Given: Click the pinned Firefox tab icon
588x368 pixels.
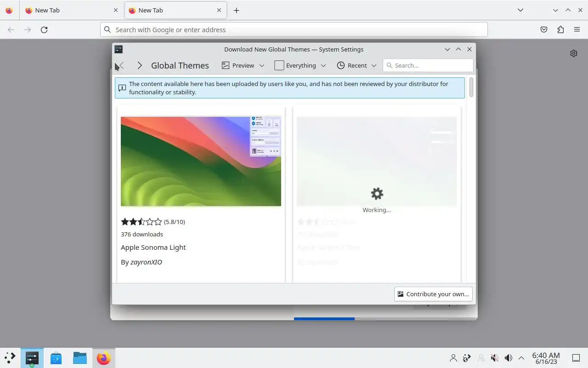Looking at the screenshot, I should [9, 10].
